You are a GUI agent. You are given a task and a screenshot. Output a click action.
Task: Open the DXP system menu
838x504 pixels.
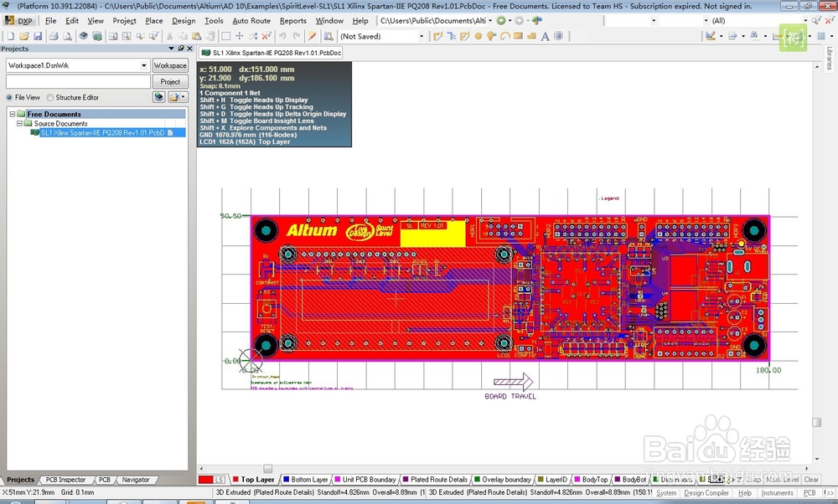tap(19, 20)
